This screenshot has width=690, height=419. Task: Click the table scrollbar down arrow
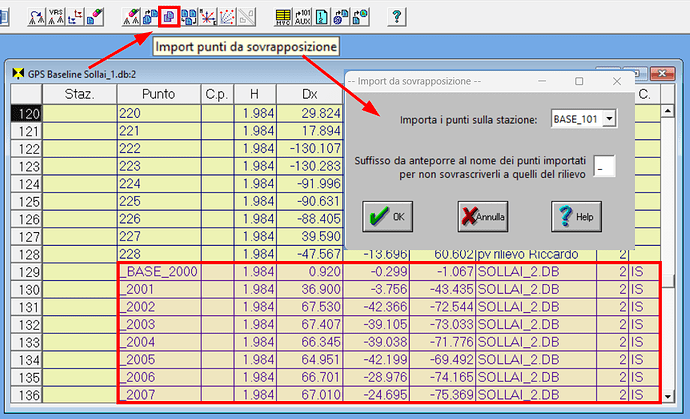[668, 397]
